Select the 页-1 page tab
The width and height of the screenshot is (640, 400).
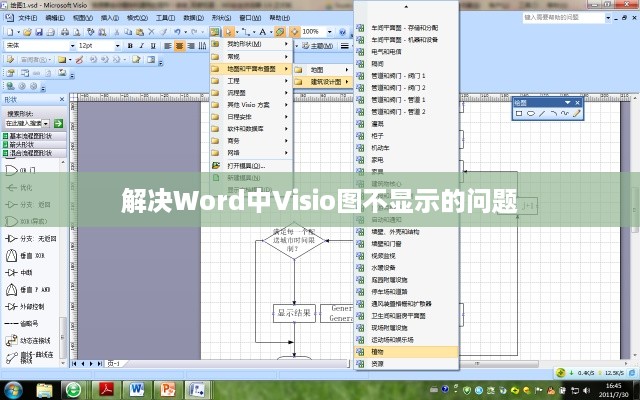coord(113,364)
